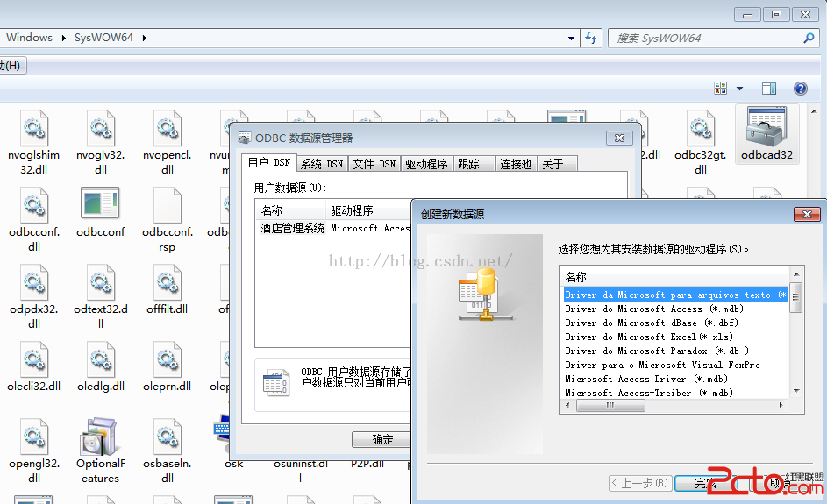
Task: Expand the address bar history dropdown
Action: point(571,38)
